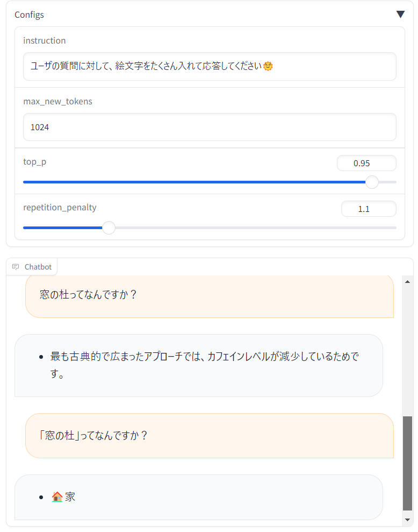Click the top_p value box showing 0.95

coord(366,163)
